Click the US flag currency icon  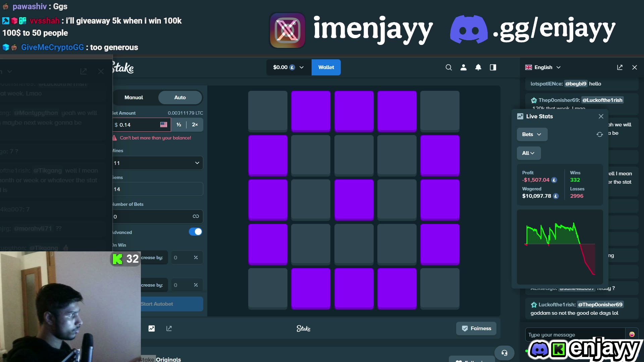pos(164,125)
